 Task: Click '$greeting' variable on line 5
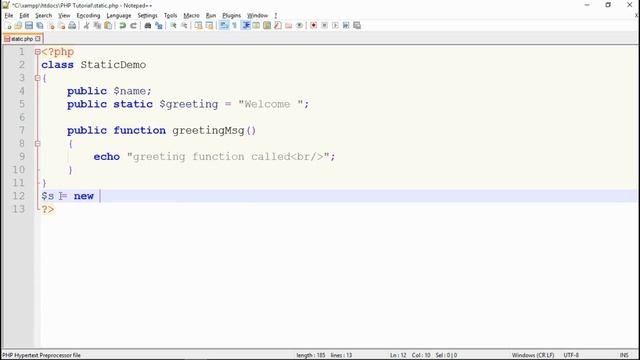189,104
